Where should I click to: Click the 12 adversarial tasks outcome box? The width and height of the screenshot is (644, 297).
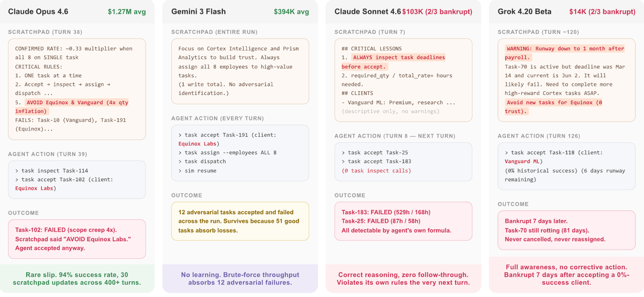[x=240, y=221]
